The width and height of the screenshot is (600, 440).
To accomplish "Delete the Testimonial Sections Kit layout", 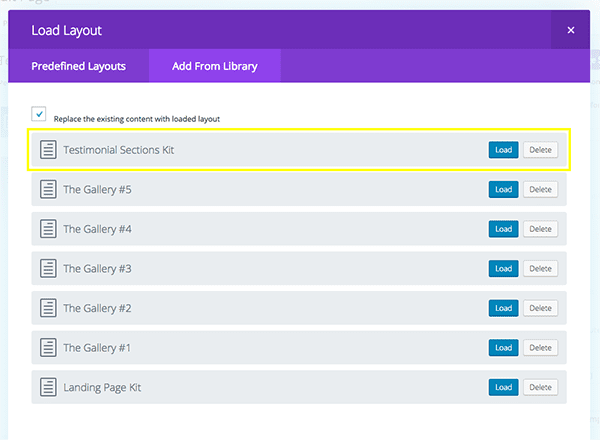I will click(540, 150).
